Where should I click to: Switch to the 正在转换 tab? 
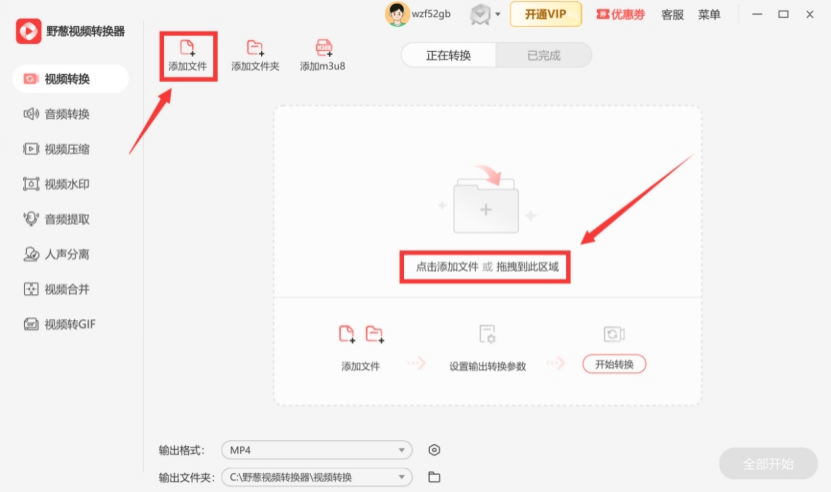click(448, 55)
